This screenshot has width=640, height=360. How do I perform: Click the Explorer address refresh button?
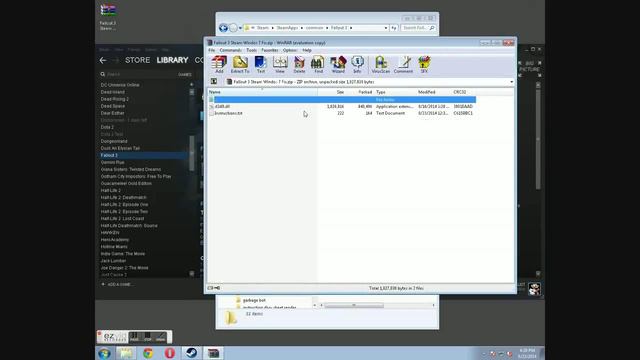[x=394, y=28]
